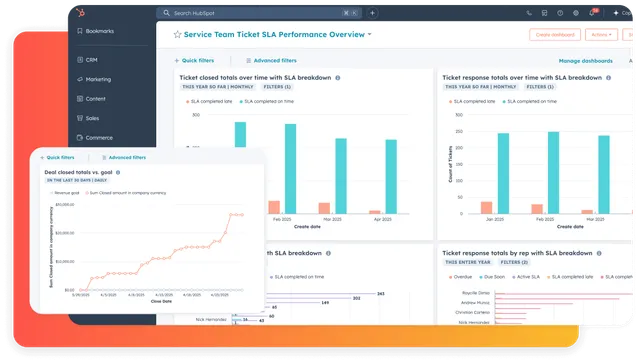This screenshot has width=640, height=363.
Task: Toggle 'SLA completed late' legend in Ticket response over time chart
Action: [x=472, y=101]
